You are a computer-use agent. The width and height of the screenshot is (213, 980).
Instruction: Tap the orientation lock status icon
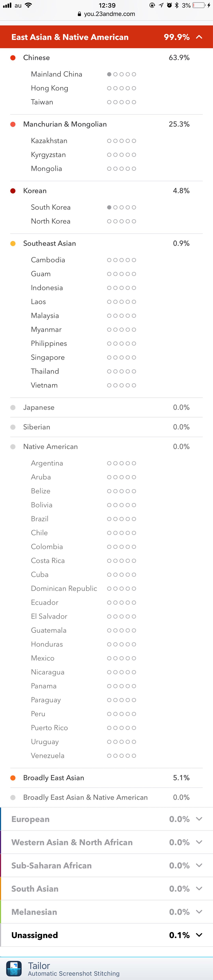coord(152,5)
